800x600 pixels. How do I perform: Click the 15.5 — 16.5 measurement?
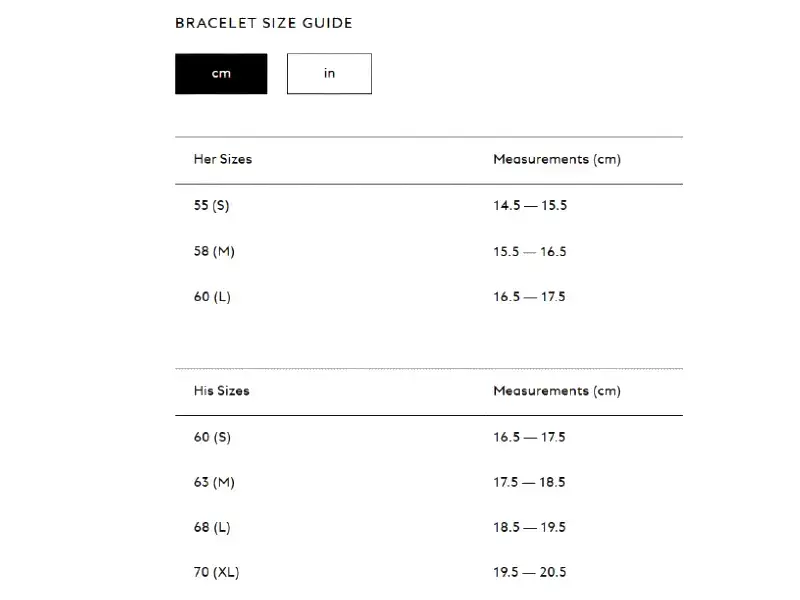(530, 252)
